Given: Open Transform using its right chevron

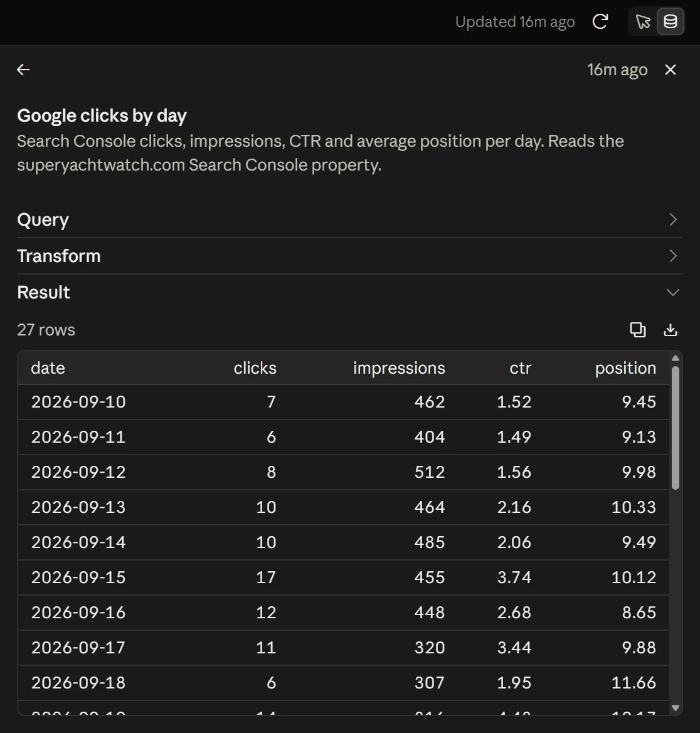Looking at the screenshot, I should (673, 256).
